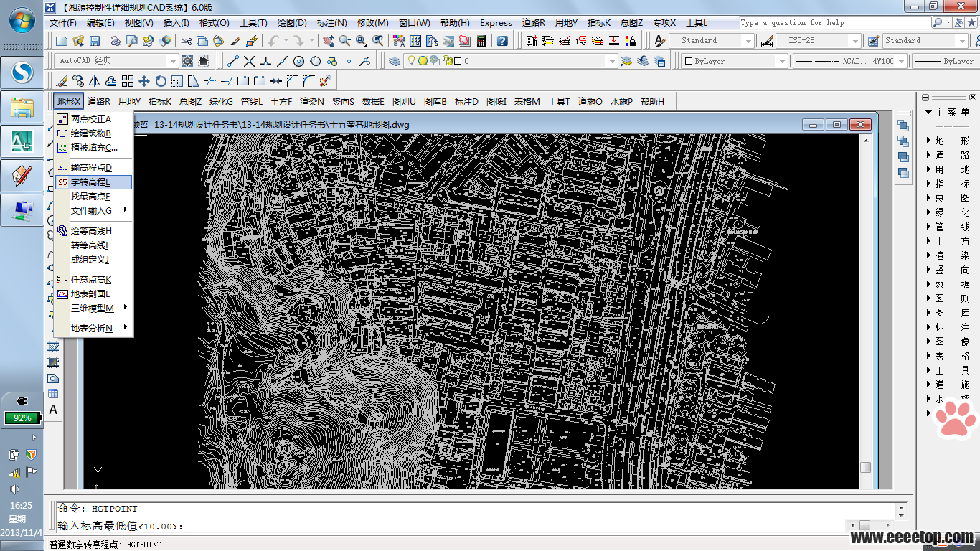Click the New drawing icon
Screen dimensions: 980x551
click(62, 41)
